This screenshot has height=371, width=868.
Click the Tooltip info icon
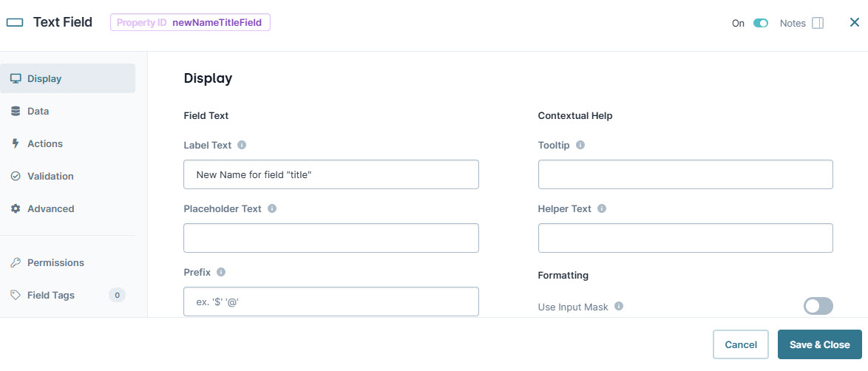click(x=580, y=145)
